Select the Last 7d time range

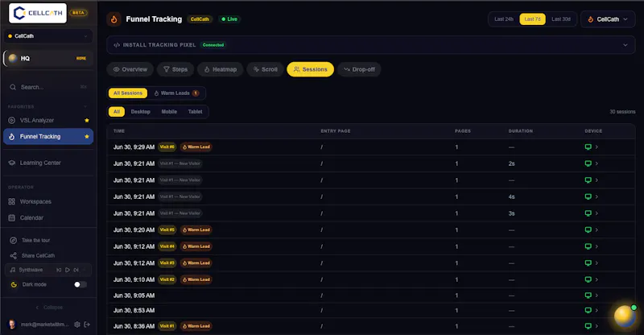[532, 19]
